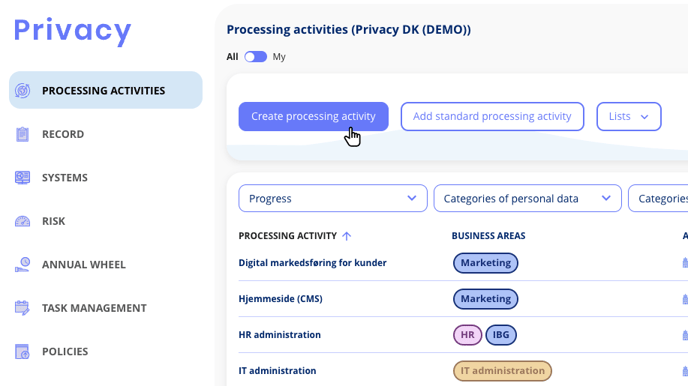Open the HR administration activity link

tap(280, 335)
